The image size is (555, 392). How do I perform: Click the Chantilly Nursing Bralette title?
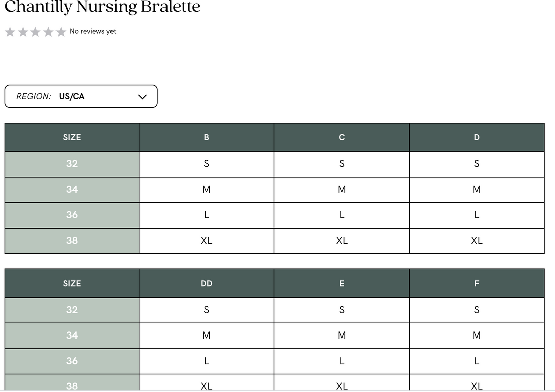pos(102,7)
